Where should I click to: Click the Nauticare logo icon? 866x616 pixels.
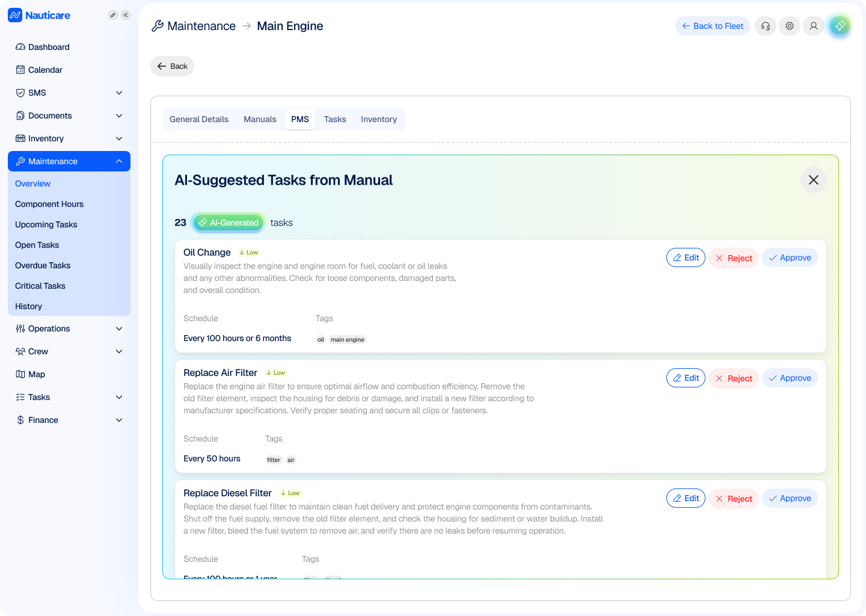click(15, 15)
